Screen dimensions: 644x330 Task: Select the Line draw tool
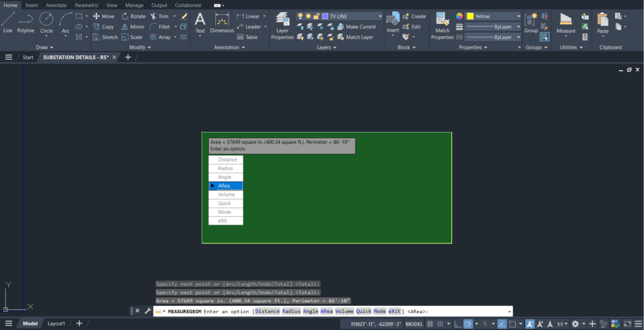(8, 23)
